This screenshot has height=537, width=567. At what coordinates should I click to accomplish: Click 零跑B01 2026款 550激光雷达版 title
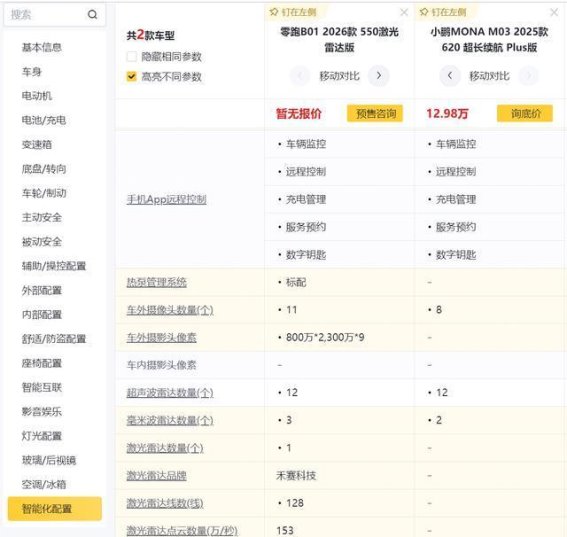[339, 39]
